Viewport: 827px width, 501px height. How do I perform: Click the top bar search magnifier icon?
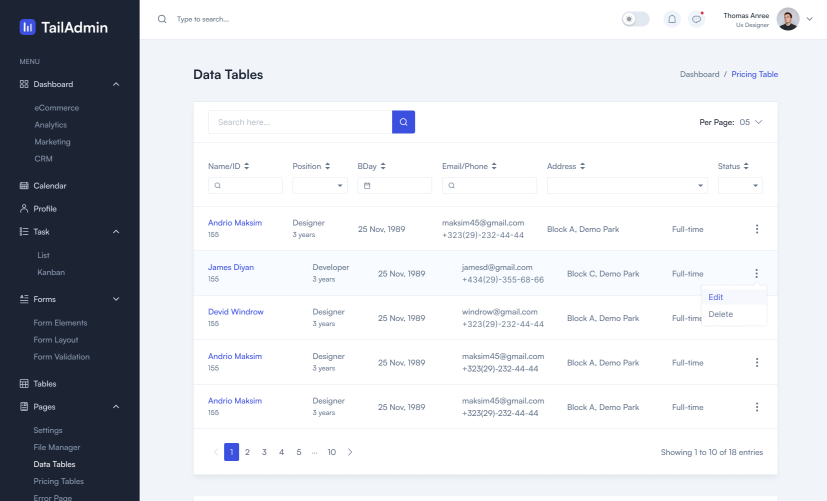[x=162, y=19]
